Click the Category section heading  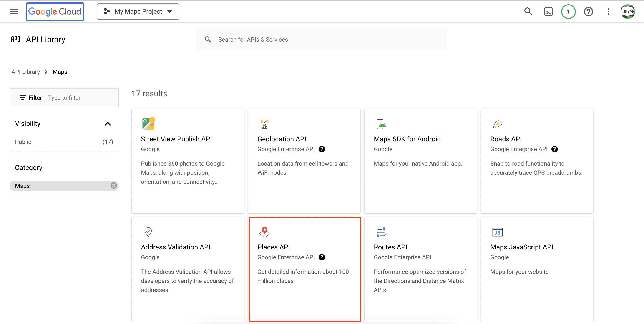28,167
